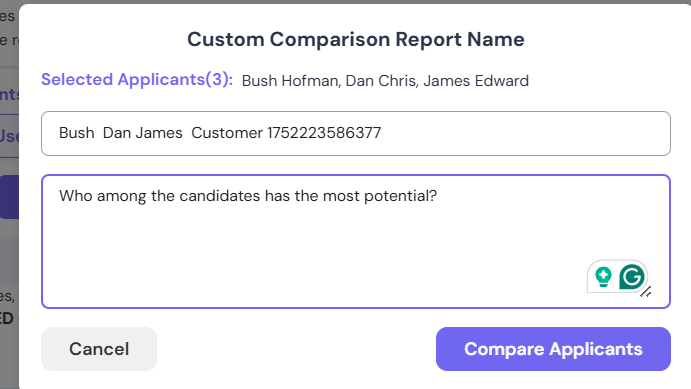The width and height of the screenshot is (691, 389).
Task: Click inside the comparison question textarea
Action: [356, 241]
